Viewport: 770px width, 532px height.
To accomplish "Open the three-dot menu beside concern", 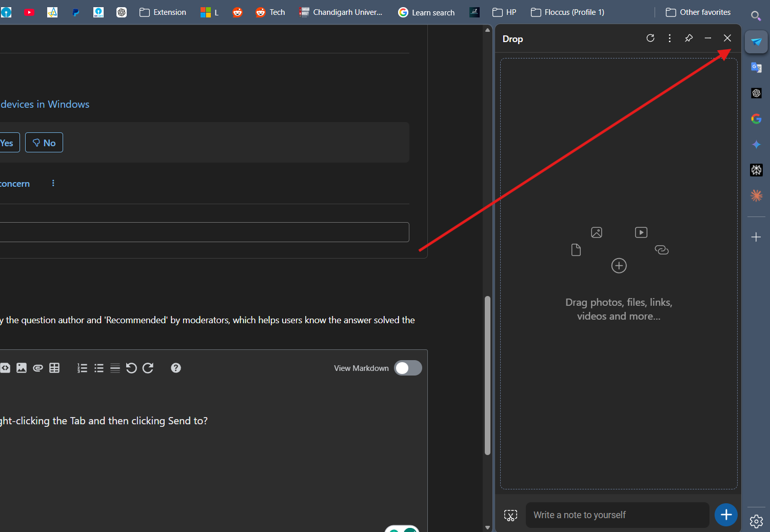I will 53,183.
